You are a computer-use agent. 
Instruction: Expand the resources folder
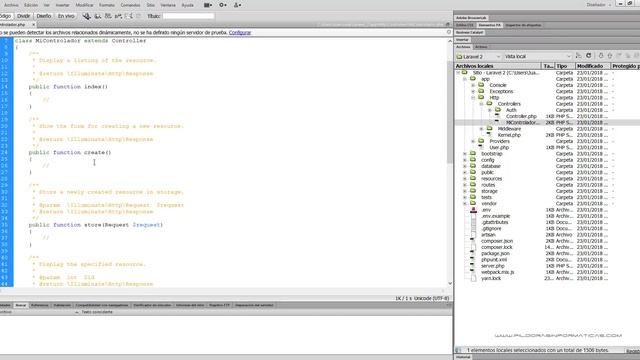pos(465,179)
